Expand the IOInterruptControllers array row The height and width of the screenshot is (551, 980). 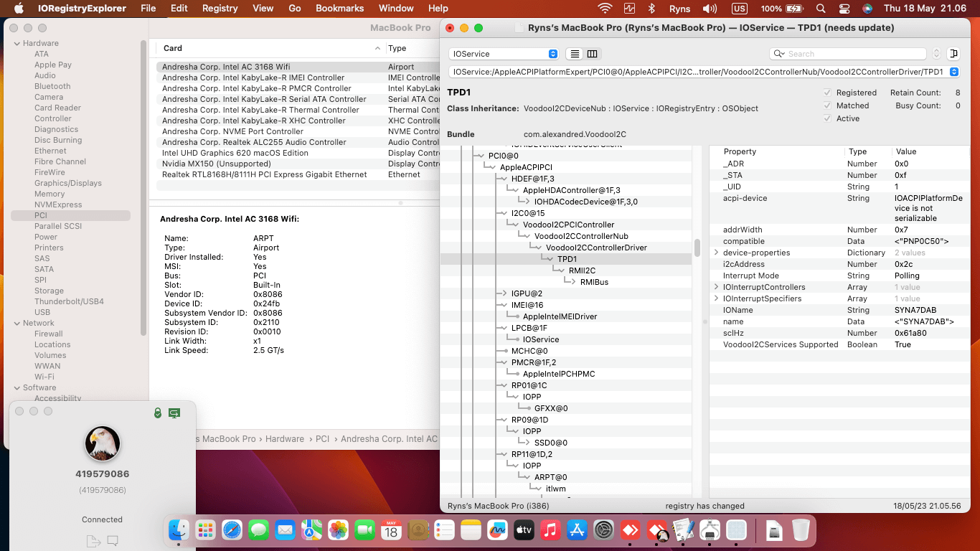716,287
